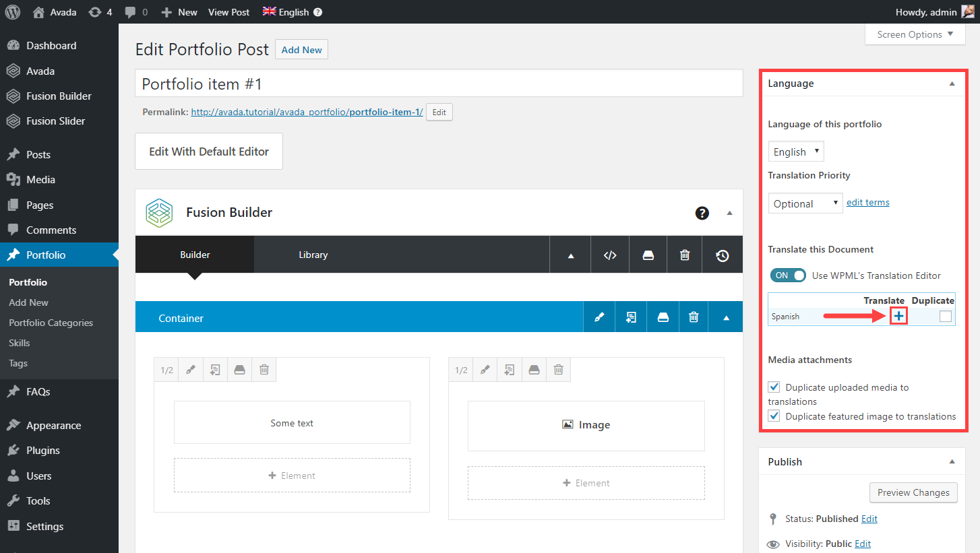Open the comments bubble in admin bar
The image size is (980, 553).
tap(136, 12)
